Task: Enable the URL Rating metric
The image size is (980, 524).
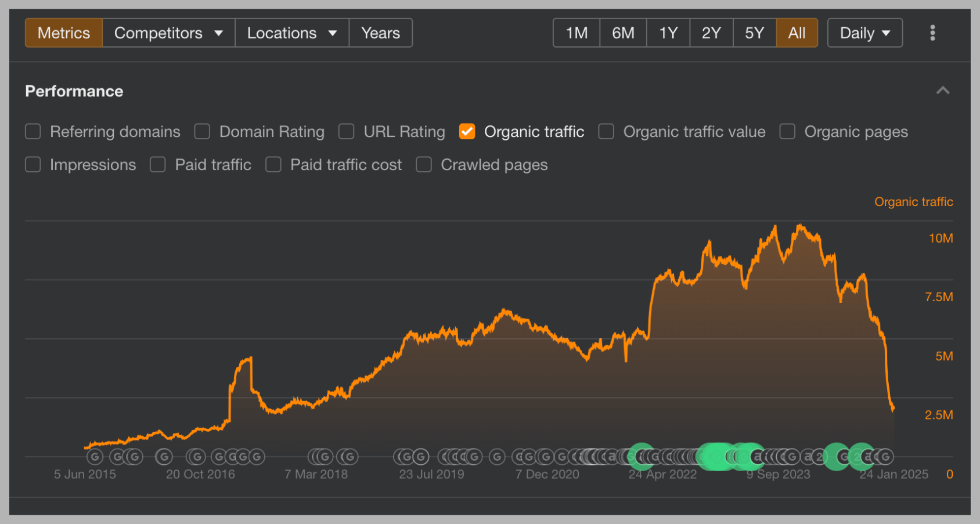Action: coord(347,132)
